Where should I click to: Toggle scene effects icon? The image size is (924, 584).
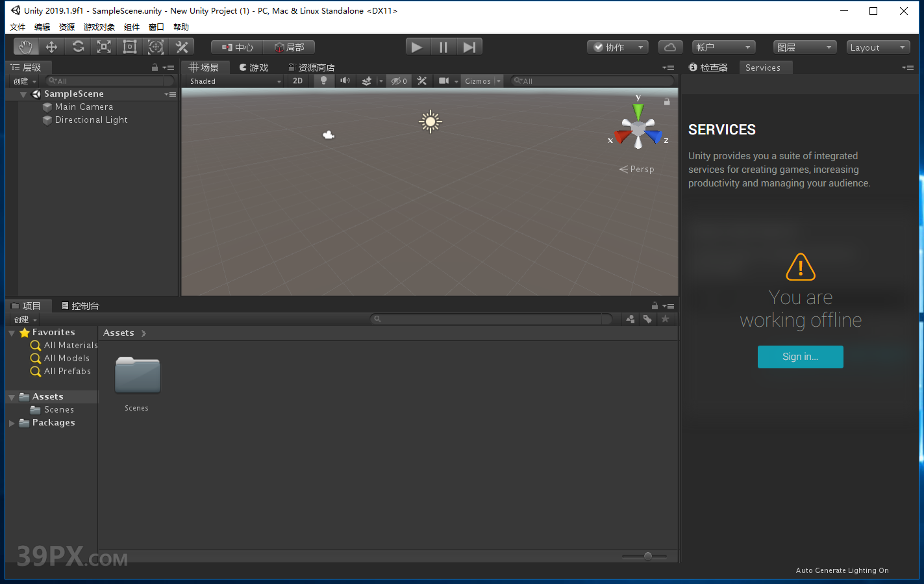(x=367, y=81)
